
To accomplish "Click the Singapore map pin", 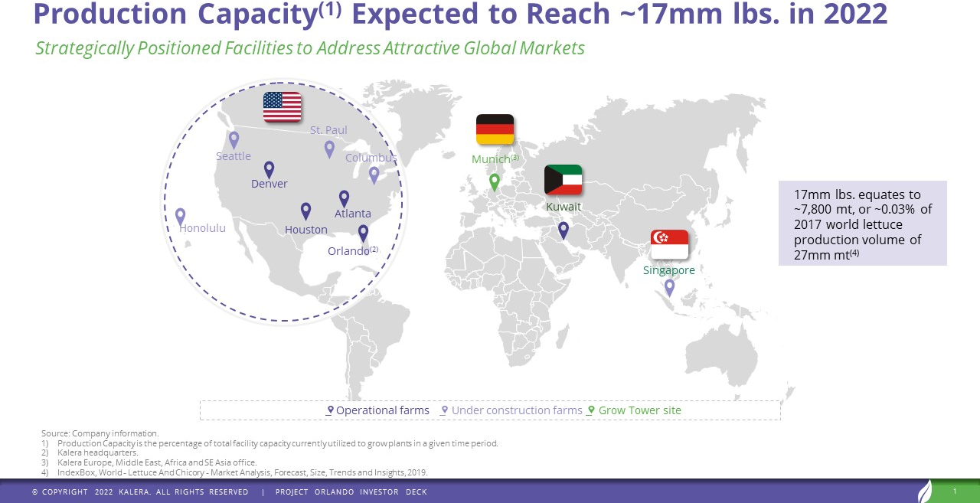I will [x=669, y=288].
